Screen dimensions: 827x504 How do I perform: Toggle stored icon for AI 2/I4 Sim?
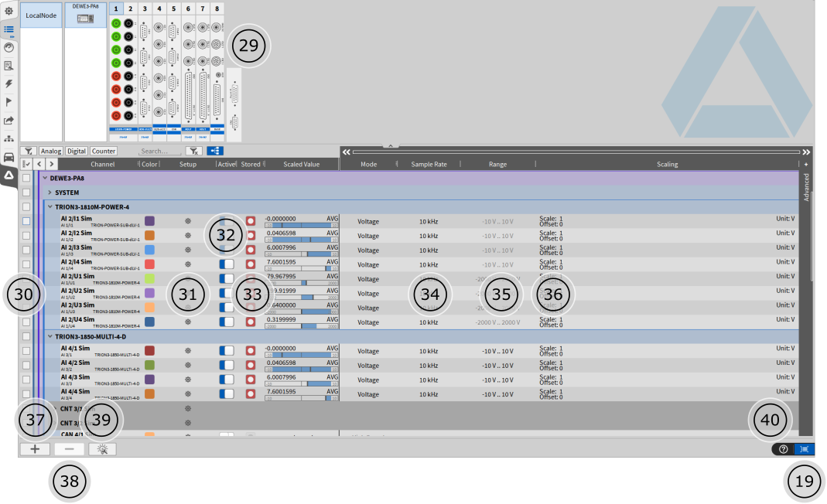[x=251, y=264]
